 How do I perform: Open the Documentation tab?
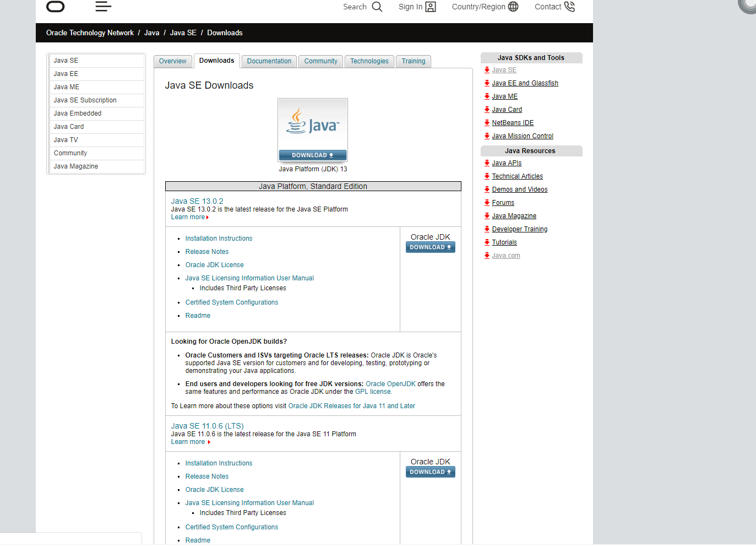269,61
